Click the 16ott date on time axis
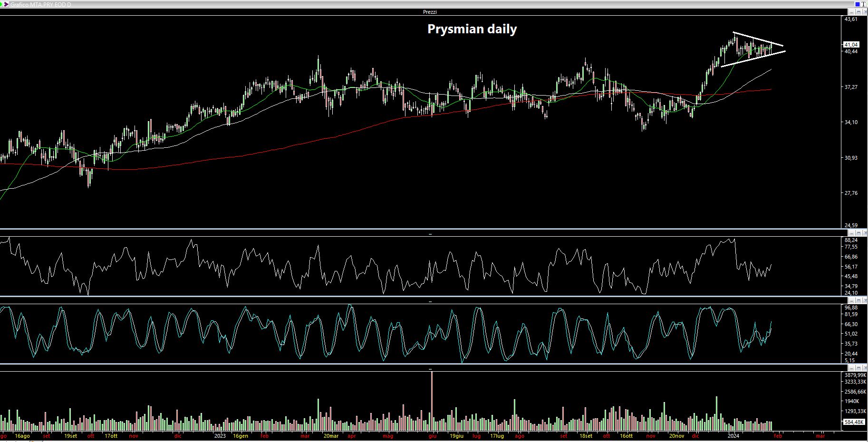 pos(626,436)
